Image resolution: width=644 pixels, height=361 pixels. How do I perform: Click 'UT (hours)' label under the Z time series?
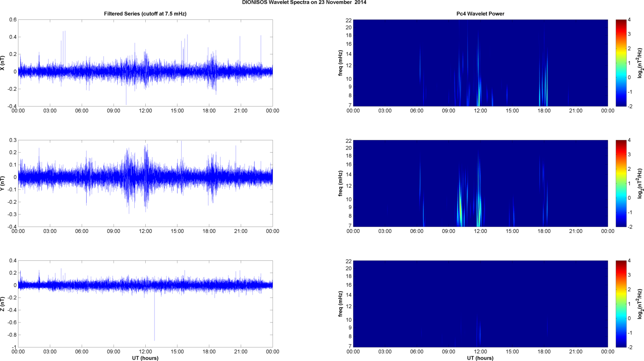(x=145, y=358)
